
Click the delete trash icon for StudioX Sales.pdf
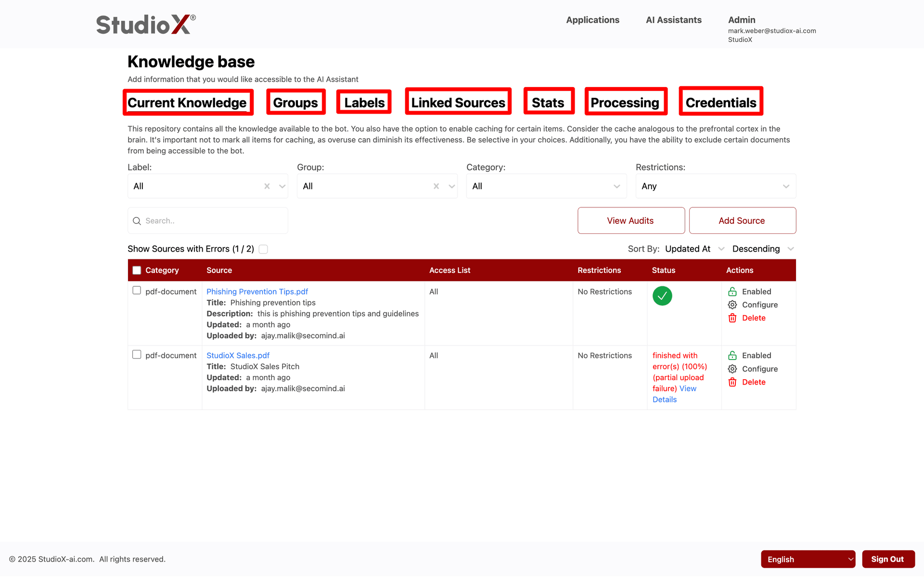(x=732, y=382)
